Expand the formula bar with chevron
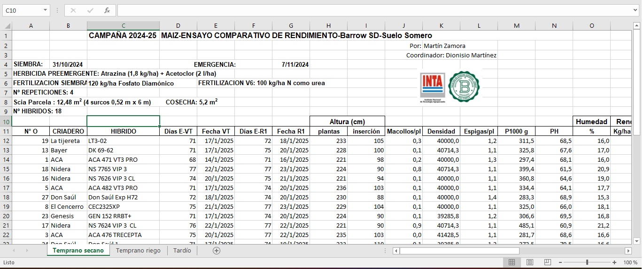Screen dimensions: 644x269 click(636, 10)
